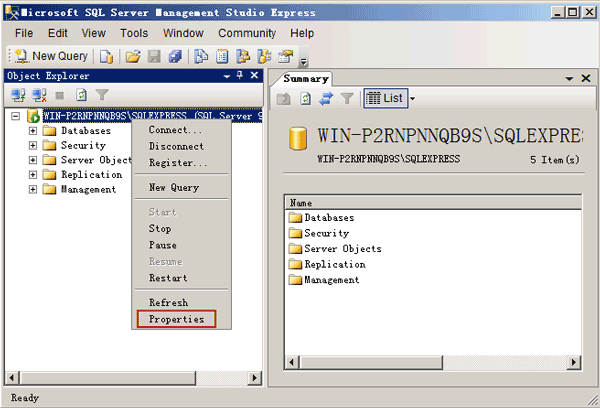Expand the Security tree node
The height and width of the screenshot is (408, 600).
point(33,145)
